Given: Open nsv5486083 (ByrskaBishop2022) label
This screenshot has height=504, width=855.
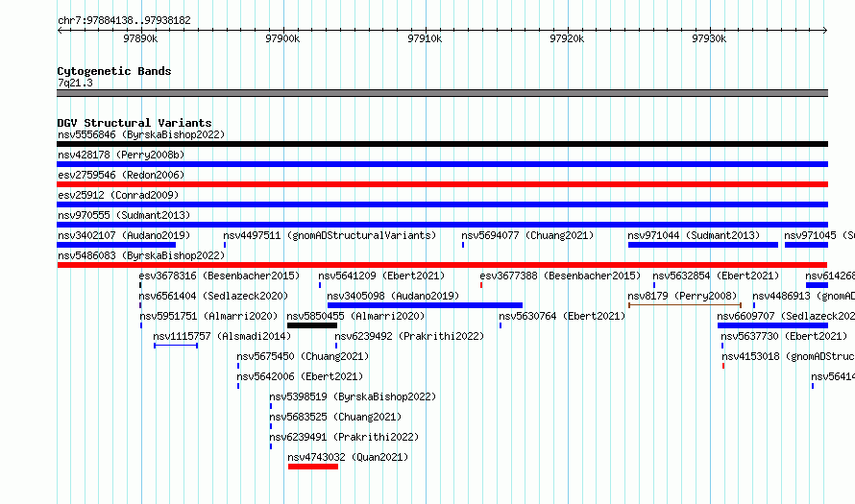Looking at the screenshot, I should [x=141, y=255].
